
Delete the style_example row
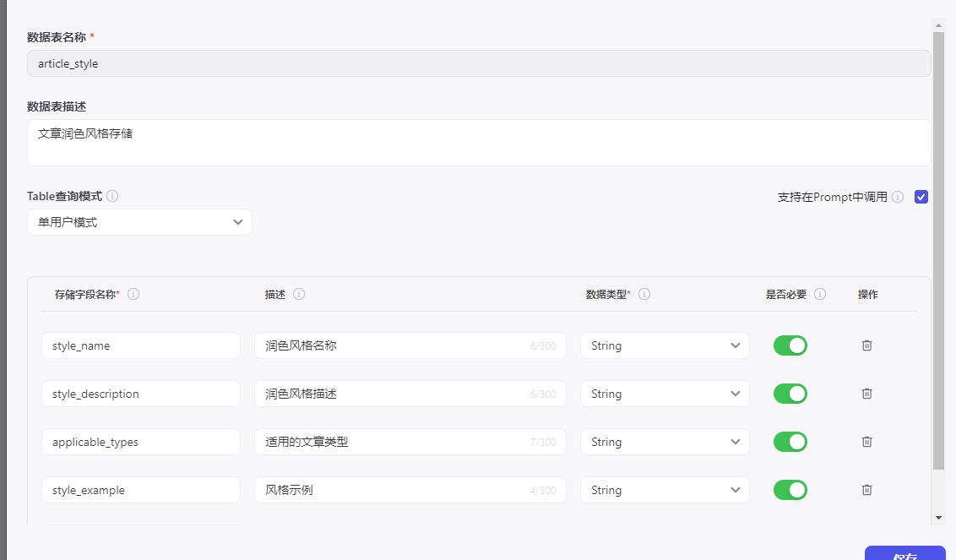[866, 490]
